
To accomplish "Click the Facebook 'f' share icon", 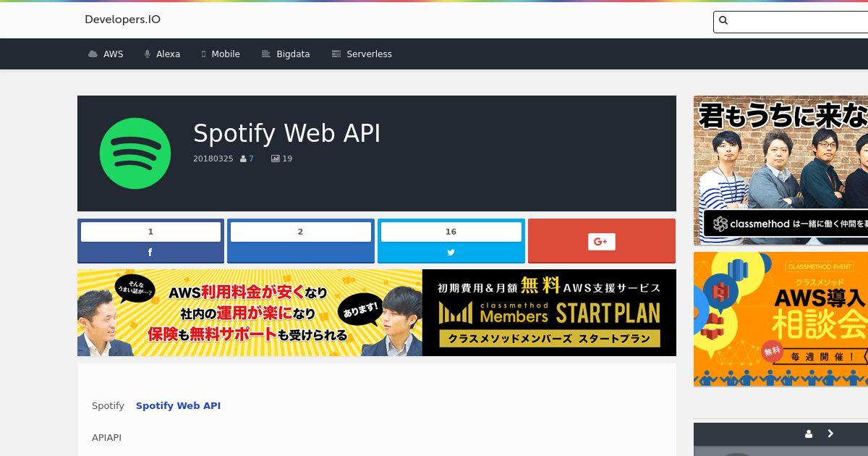I will pos(150,253).
